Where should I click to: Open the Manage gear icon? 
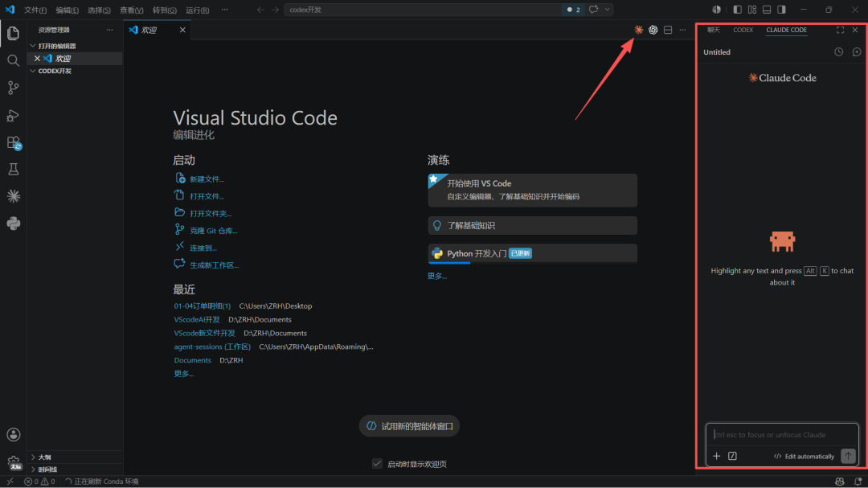tap(14, 462)
